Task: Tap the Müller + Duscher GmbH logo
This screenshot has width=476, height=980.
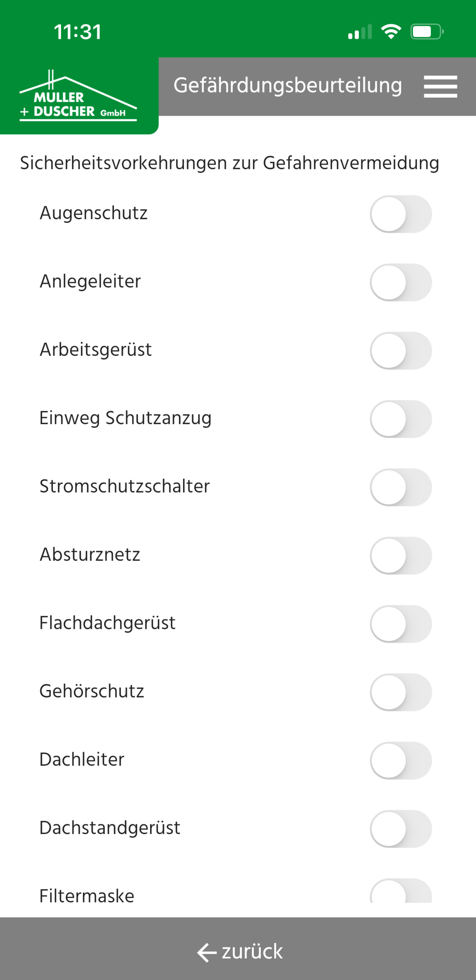Action: pos(78,97)
